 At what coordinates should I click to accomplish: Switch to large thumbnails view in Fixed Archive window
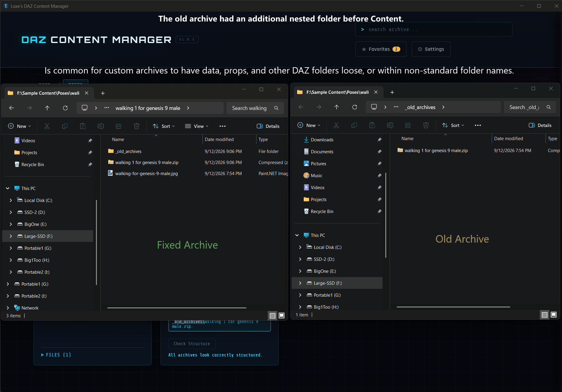282,316
